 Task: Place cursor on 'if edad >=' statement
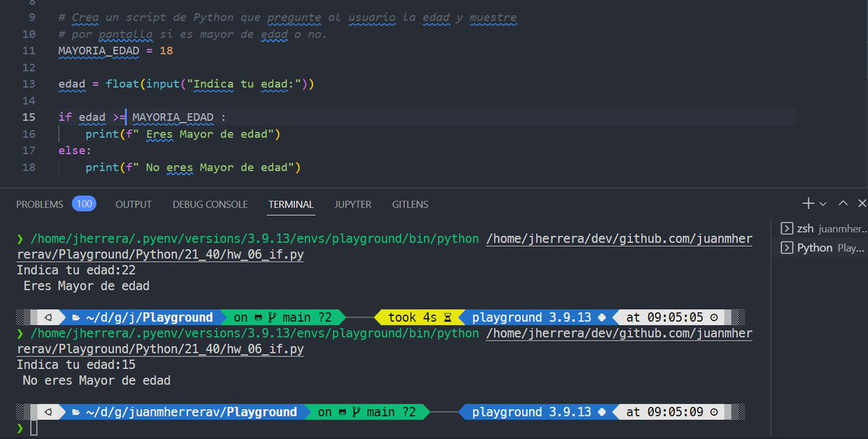pos(93,117)
